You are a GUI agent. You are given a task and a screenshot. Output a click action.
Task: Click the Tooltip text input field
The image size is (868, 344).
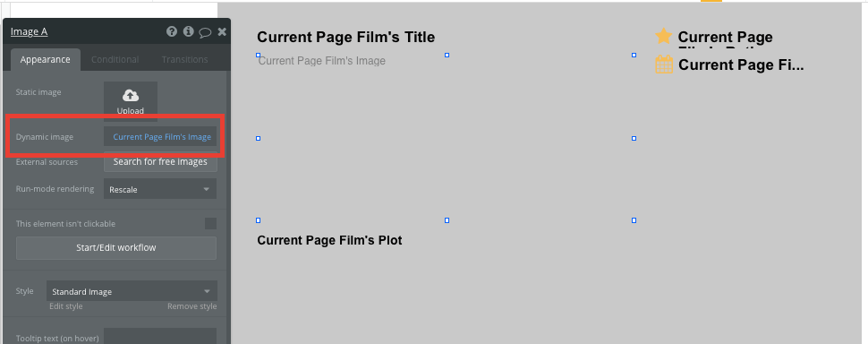160,336
